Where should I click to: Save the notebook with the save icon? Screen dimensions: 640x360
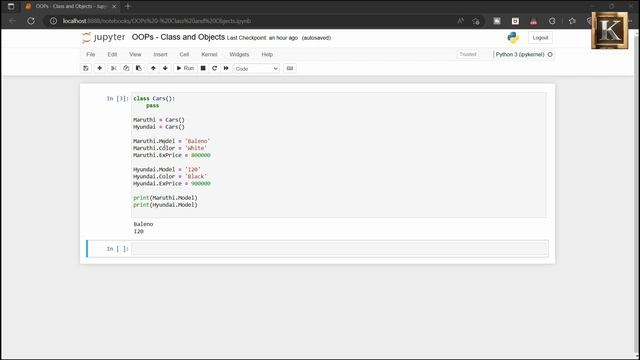pos(86,68)
